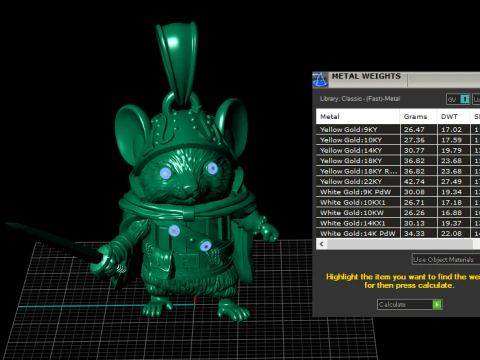Click the 27.49 DWT cell
480x360 pixels.
click(454, 181)
